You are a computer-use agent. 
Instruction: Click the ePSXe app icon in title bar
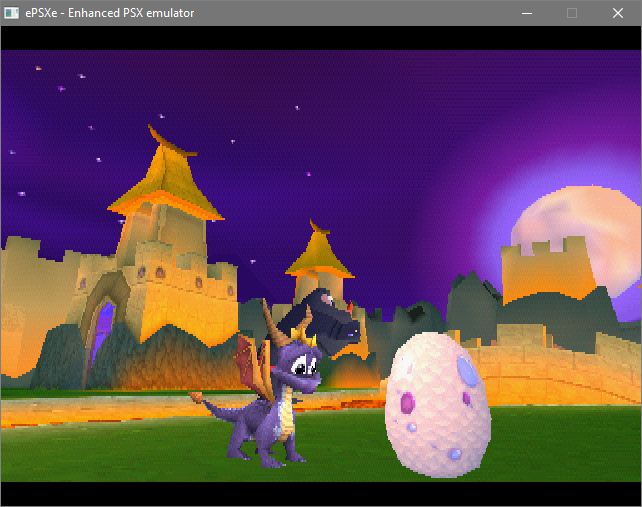tap(11, 13)
